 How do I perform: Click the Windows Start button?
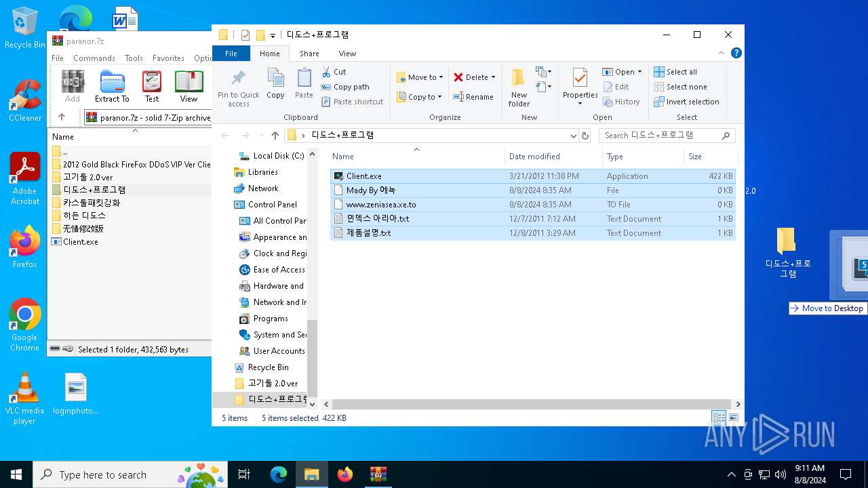tap(16, 474)
